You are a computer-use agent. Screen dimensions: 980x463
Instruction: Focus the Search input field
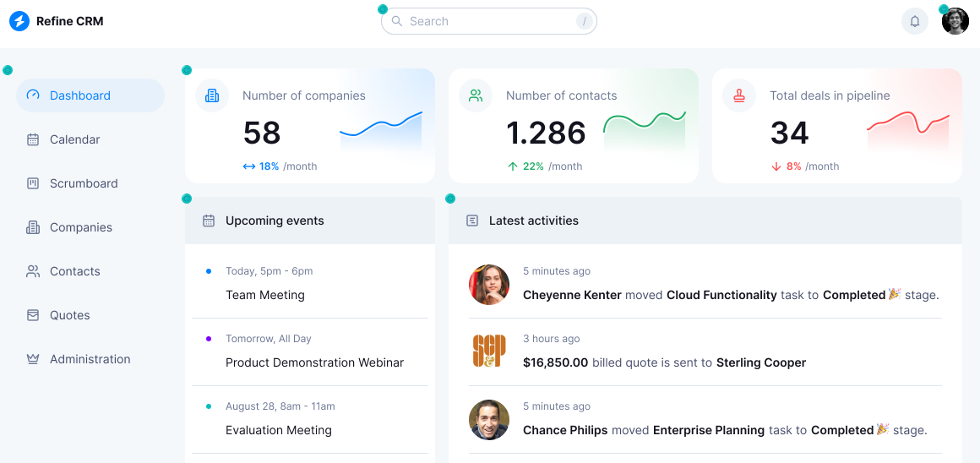pyautogui.click(x=489, y=21)
